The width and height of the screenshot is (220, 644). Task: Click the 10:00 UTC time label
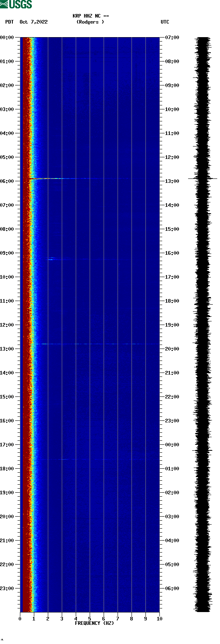172,109
